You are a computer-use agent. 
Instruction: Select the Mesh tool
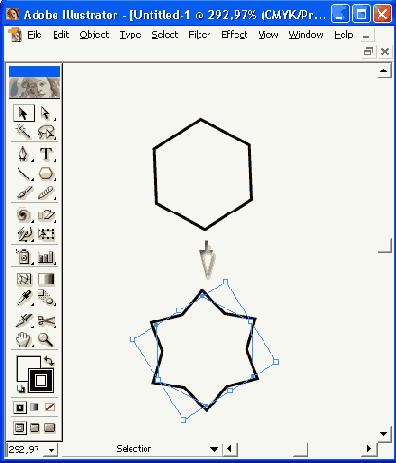click(23, 279)
